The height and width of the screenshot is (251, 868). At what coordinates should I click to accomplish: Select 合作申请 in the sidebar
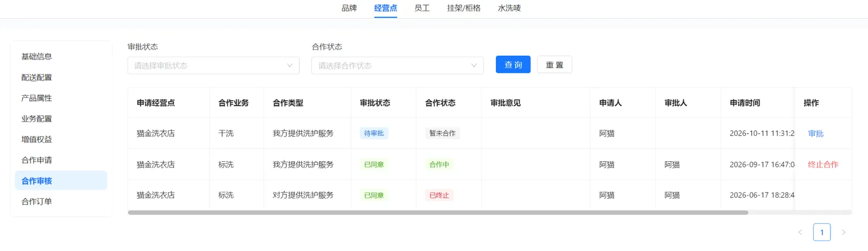[61, 160]
